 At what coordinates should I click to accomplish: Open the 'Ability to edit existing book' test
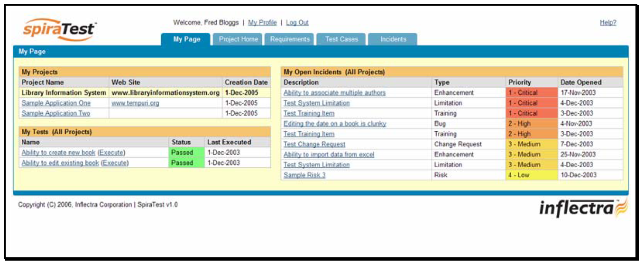click(60, 163)
